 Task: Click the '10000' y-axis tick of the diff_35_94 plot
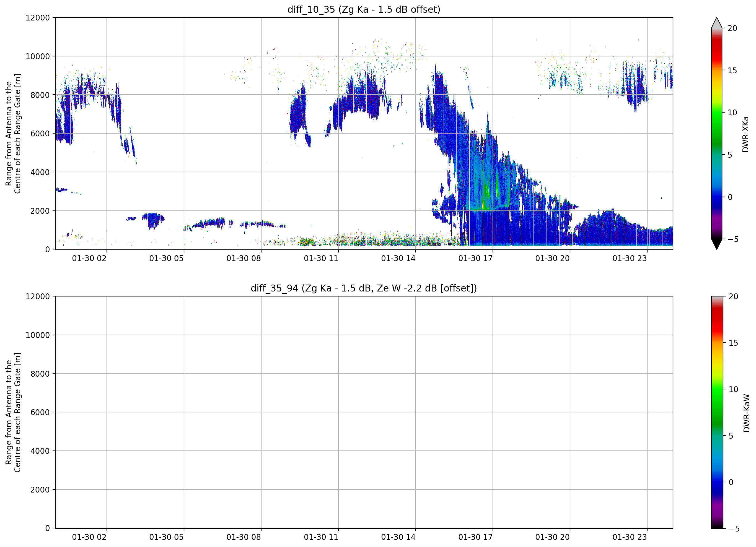pyautogui.click(x=38, y=335)
